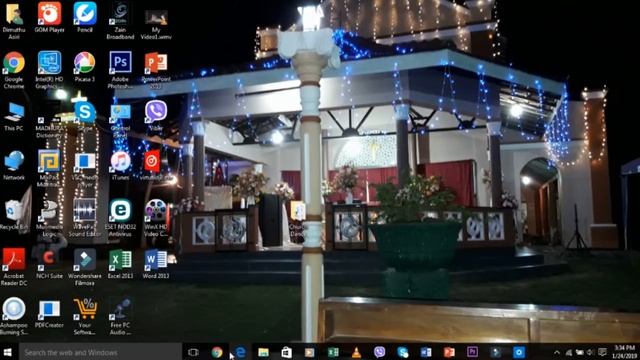Open the VLC media player desktop shortcut

pos(84,169)
